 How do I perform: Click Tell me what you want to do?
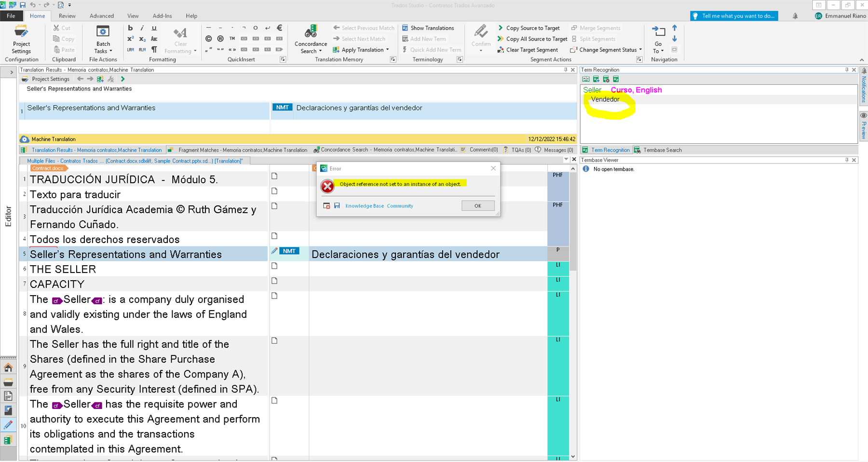[733, 16]
